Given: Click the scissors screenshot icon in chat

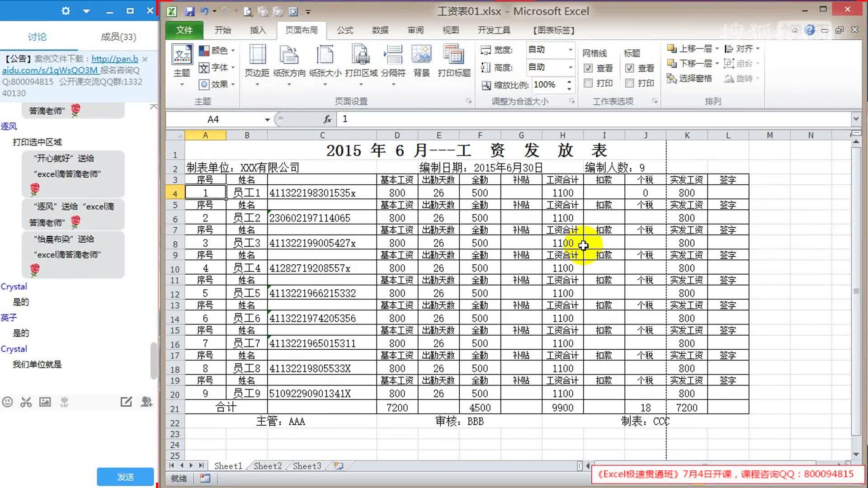Looking at the screenshot, I should (x=26, y=402).
